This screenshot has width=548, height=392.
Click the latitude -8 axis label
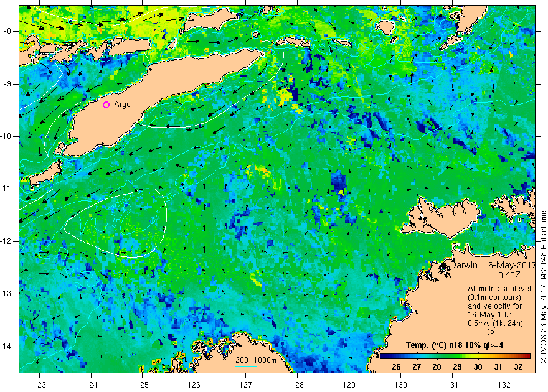7,31
